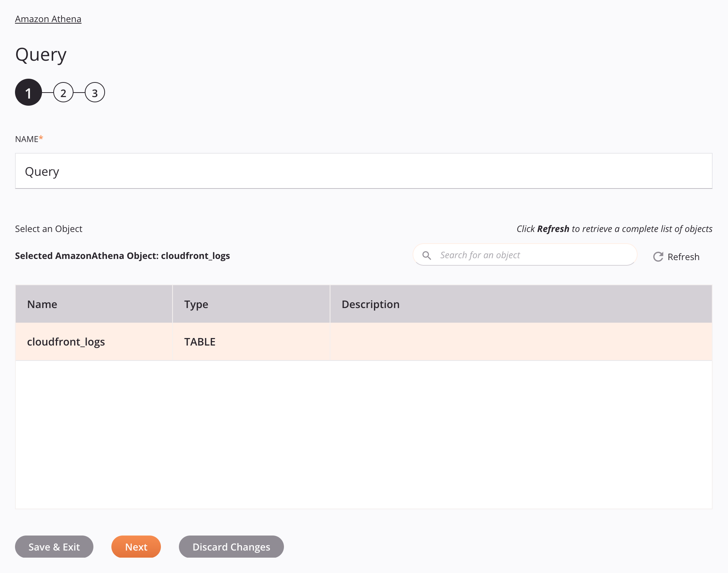
Task: Click Discard Changes to cancel edits
Action: tap(230, 546)
